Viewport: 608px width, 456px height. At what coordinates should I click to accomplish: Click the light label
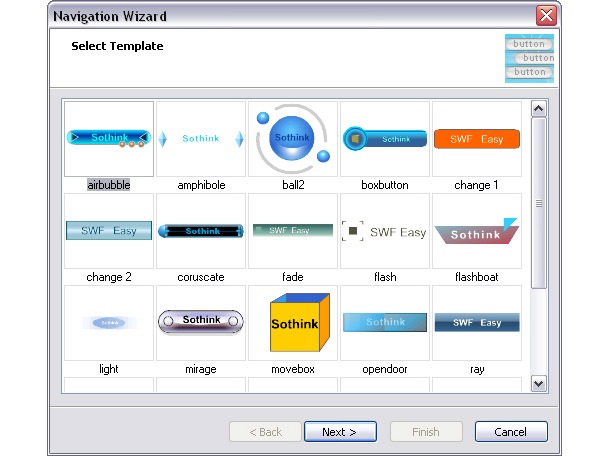[109, 369]
